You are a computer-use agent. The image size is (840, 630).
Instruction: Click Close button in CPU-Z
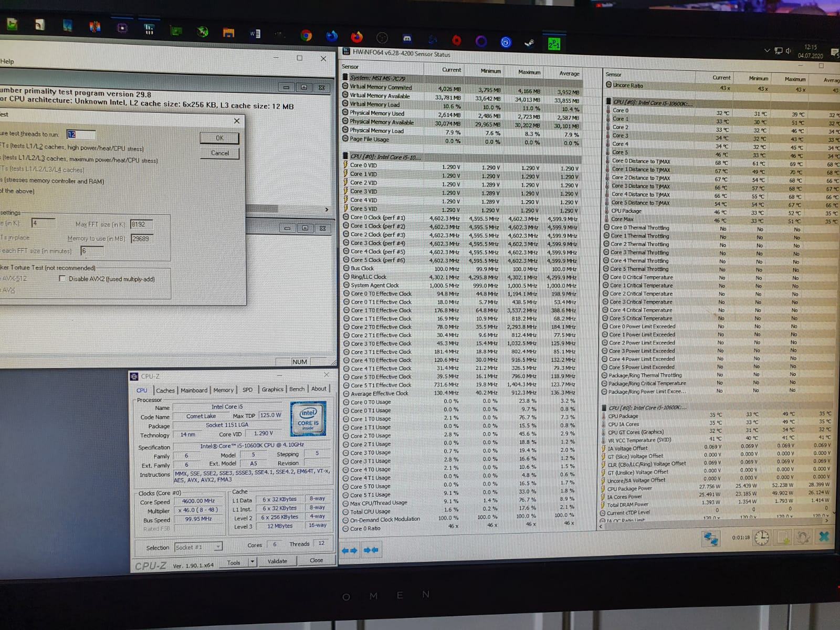[x=316, y=560]
